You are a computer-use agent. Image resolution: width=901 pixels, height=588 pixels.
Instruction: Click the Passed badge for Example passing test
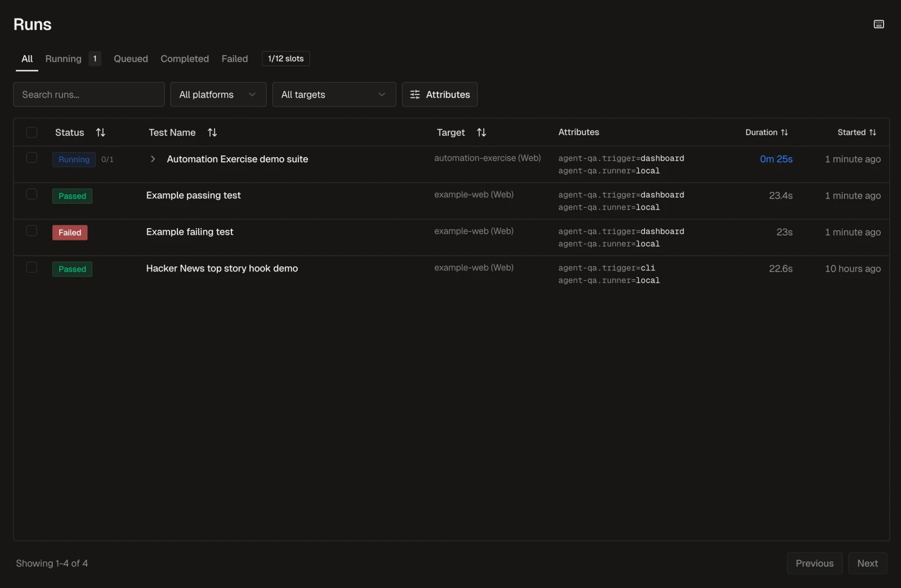(72, 196)
